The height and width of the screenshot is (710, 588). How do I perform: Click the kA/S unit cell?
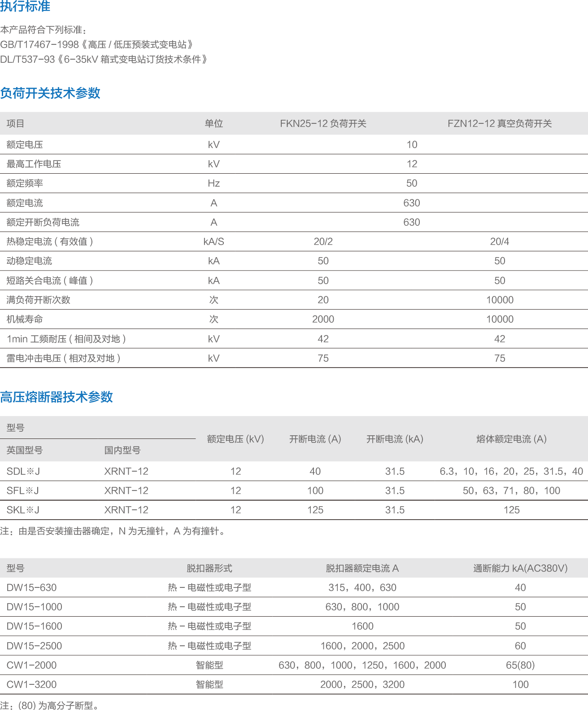[214, 241]
